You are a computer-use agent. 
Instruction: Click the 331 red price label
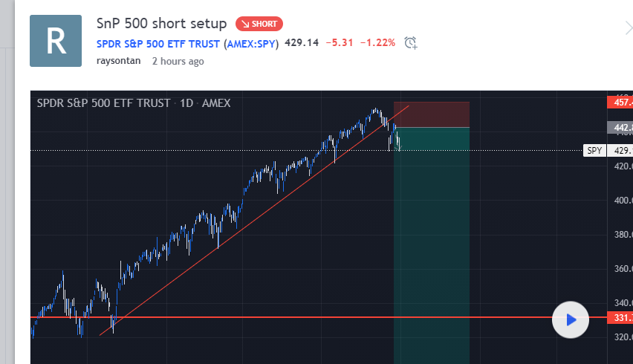[x=620, y=318]
